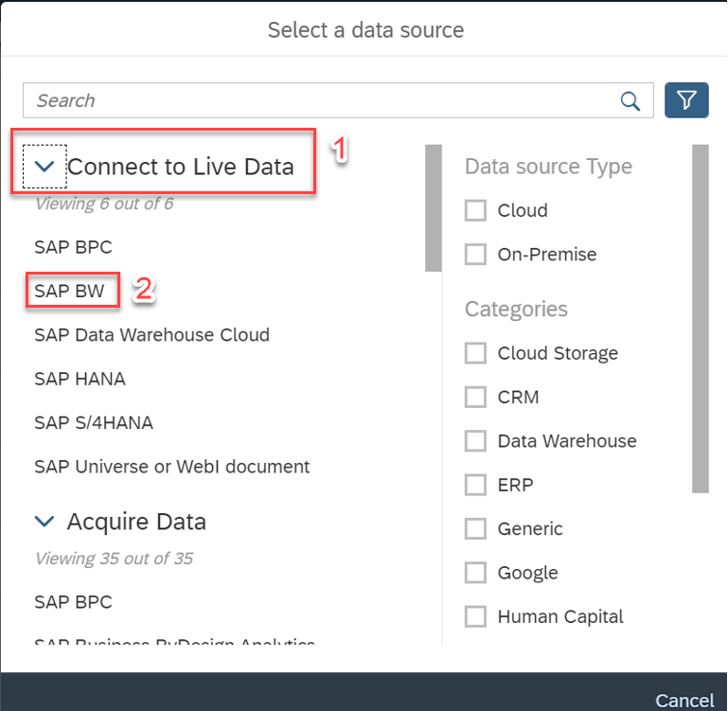The image size is (728, 711).
Task: Check the Google category
Action: click(475, 573)
